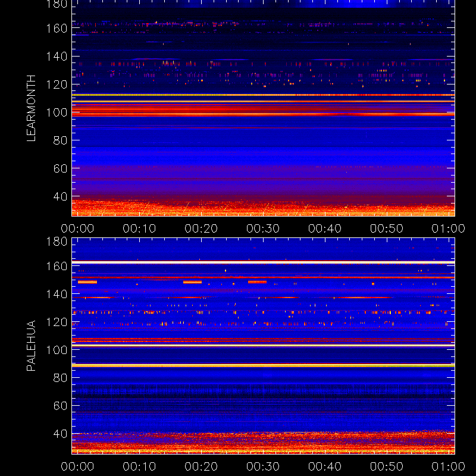The height and width of the screenshot is (476, 476).
Task: Click the 180 tick label on Palehua plot
Action: point(57,242)
